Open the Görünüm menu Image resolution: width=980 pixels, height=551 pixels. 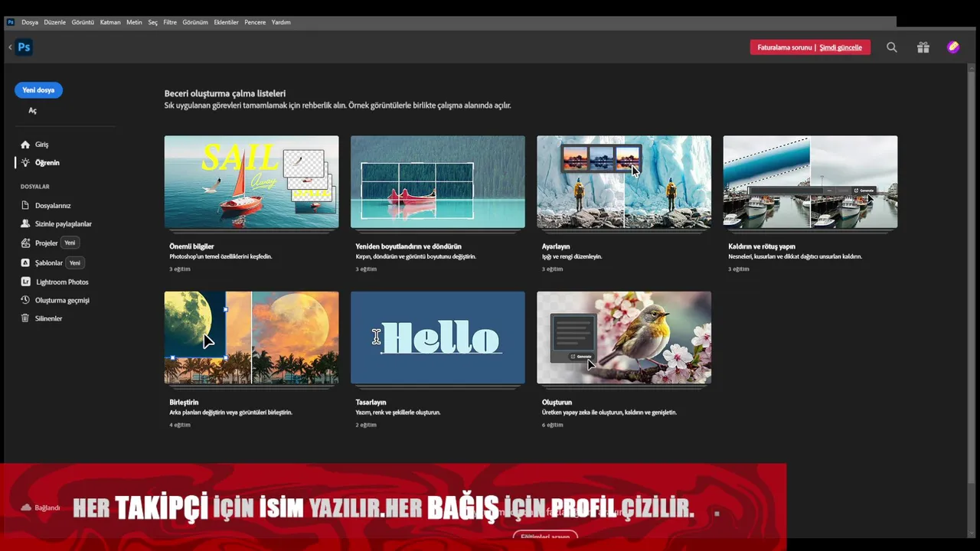(195, 22)
